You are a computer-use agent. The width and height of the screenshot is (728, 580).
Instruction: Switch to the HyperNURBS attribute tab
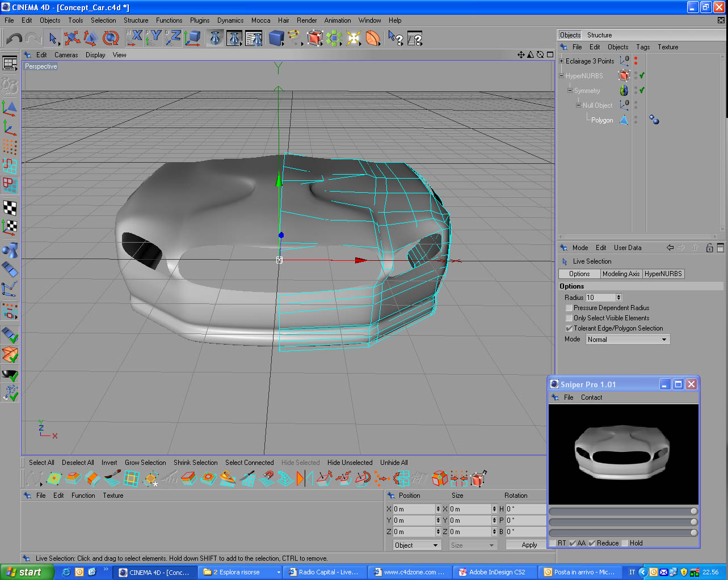tap(663, 274)
